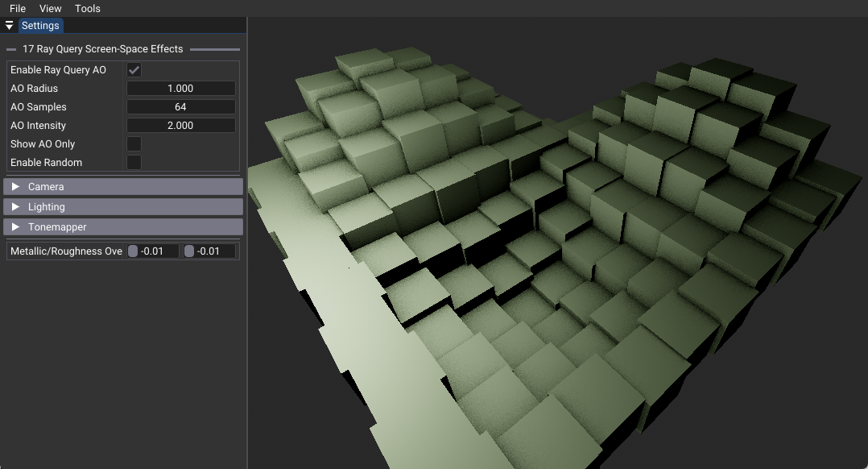Click the Metallic override slider showing -0.01
The image size is (868, 469).
click(153, 251)
